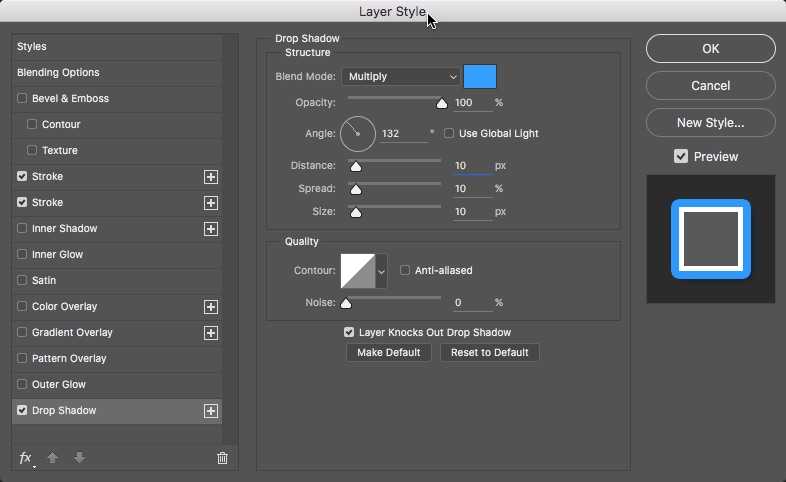
Task: Select Styles in the left list
Action: [x=117, y=47]
